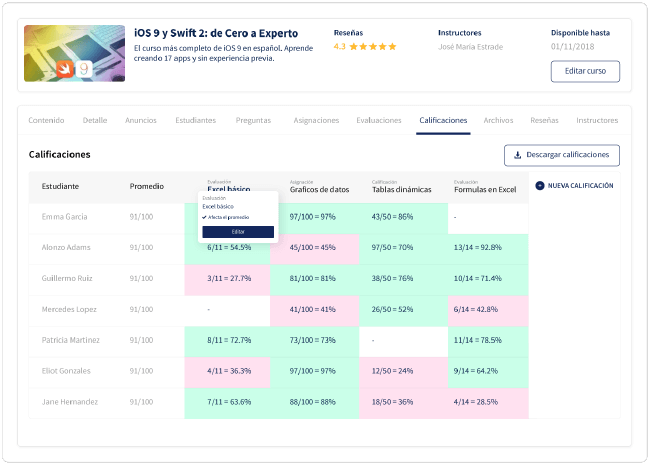Click the grade cell 4/11 = 36.3%
The height and width of the screenshot is (464, 650).
(227, 371)
